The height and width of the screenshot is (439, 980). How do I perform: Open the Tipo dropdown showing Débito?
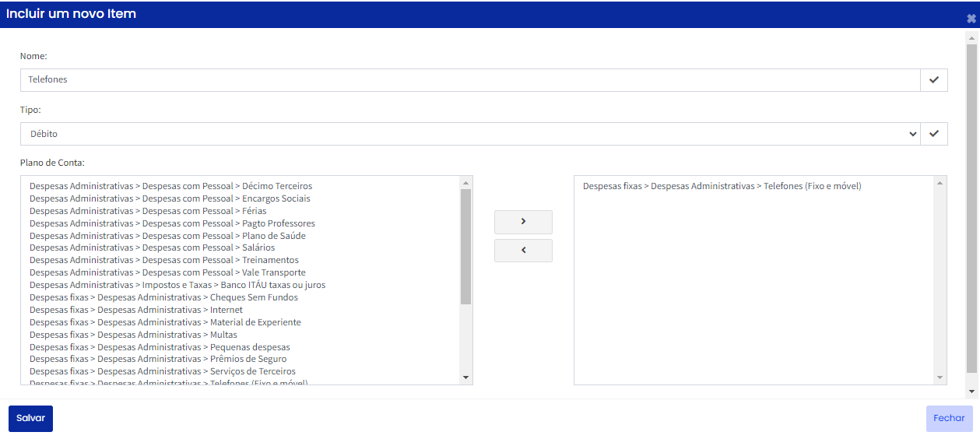click(470, 134)
